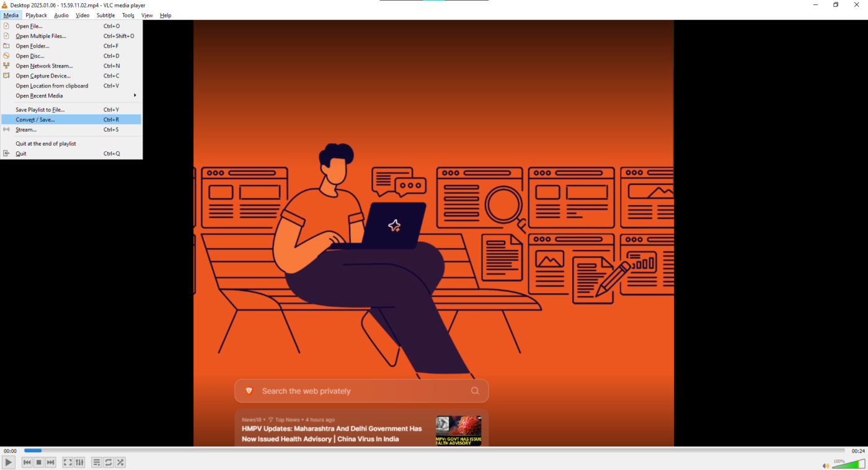
Task: Toggle shuffle random playback
Action: [x=120, y=463]
